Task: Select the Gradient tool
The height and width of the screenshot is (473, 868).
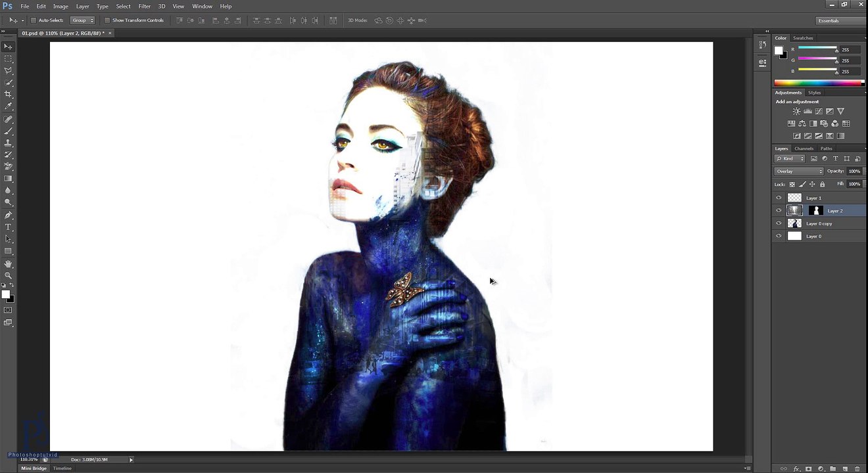Action: [x=8, y=179]
